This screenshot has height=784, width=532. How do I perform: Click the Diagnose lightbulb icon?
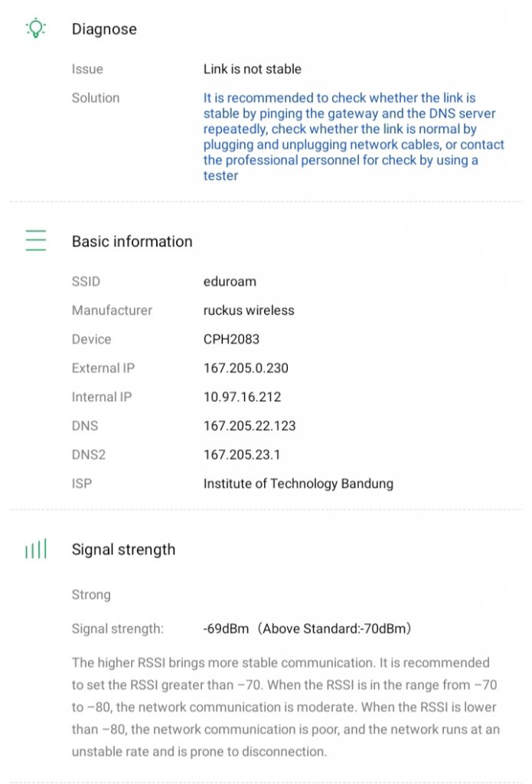click(x=36, y=28)
